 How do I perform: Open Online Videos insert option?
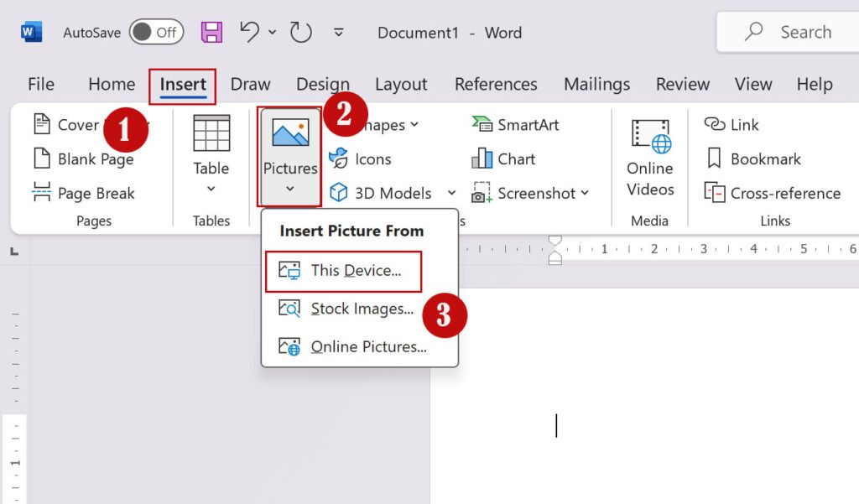click(650, 158)
